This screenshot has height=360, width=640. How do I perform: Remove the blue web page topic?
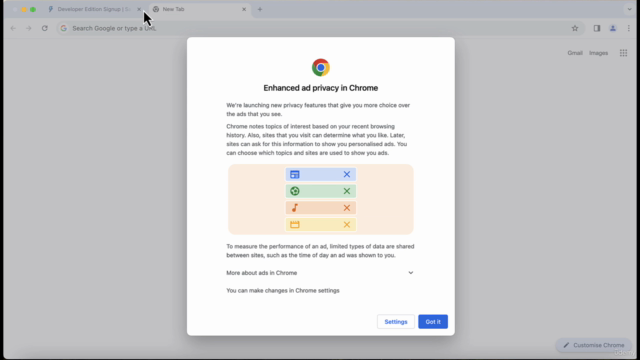point(347,174)
